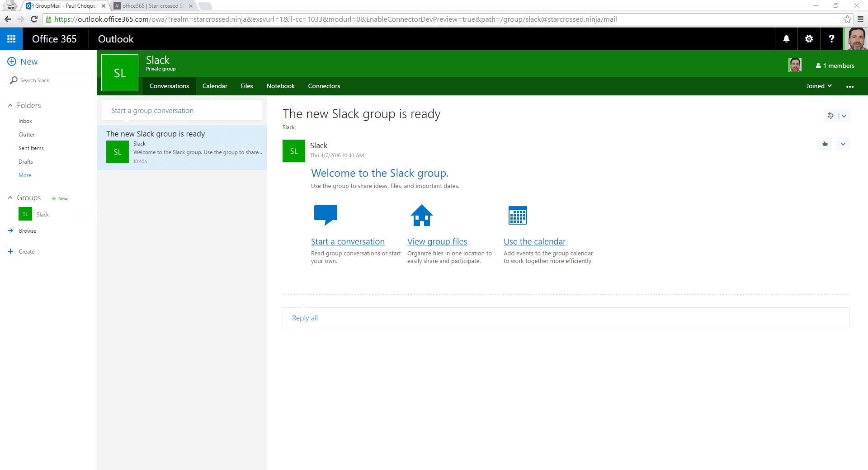The width and height of the screenshot is (868, 470).
Task: Click the SL sender avatar in message
Action: 294,151
